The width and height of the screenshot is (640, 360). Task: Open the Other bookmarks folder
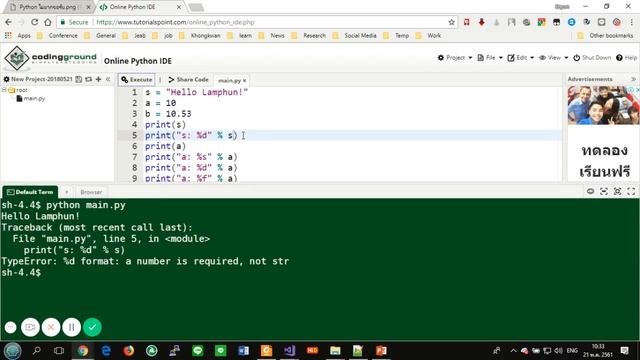[x=605, y=36]
